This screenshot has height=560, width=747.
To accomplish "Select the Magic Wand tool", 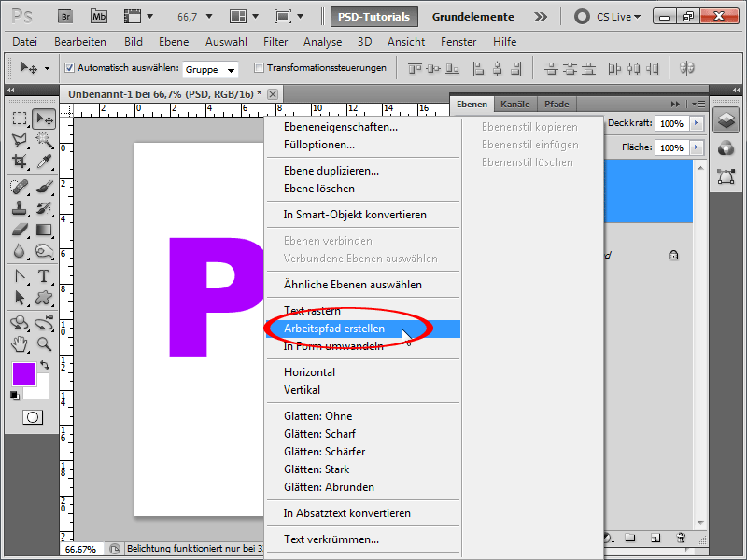I will (x=44, y=139).
